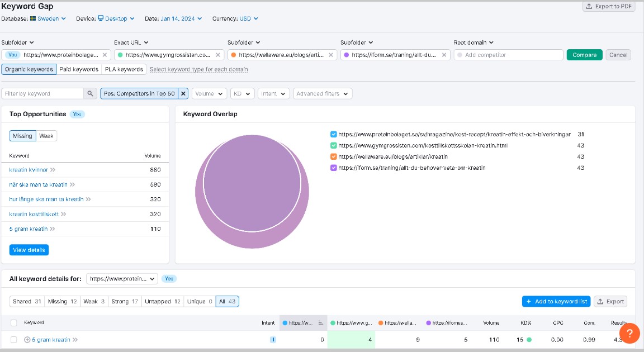644x352 pixels.
Task: Remove the wellaware.eu competitor entry
Action: [330, 55]
